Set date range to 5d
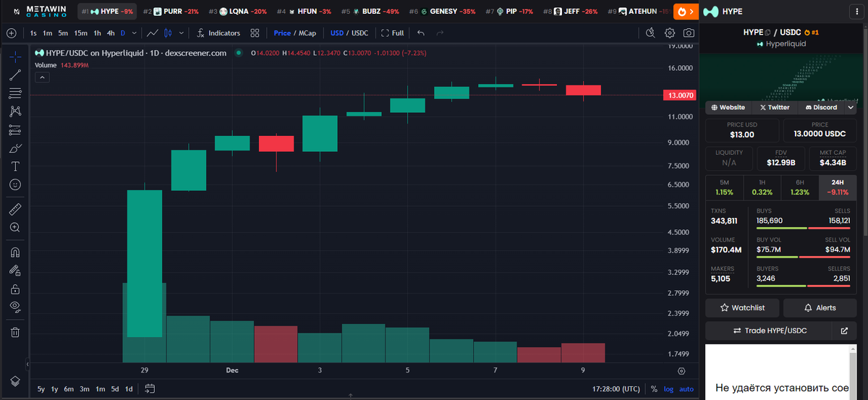Image resolution: width=868 pixels, height=400 pixels. point(114,389)
